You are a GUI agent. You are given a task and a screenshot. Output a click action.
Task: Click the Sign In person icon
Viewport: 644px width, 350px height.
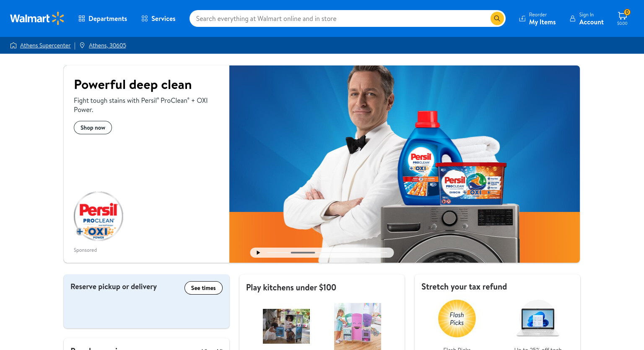point(572,18)
